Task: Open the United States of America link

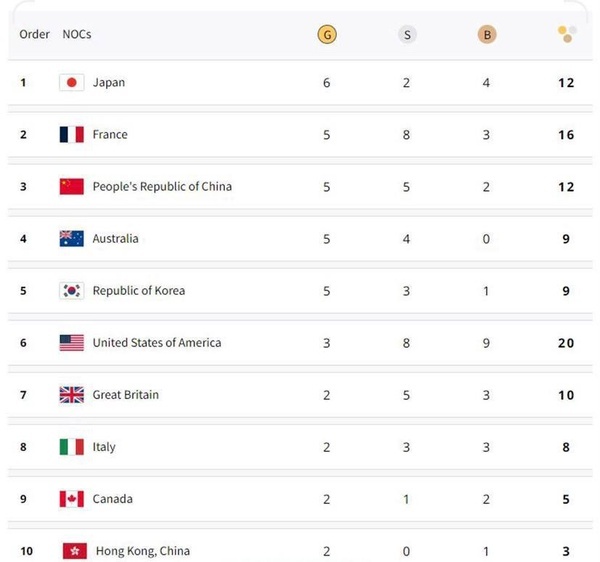Action: [157, 343]
